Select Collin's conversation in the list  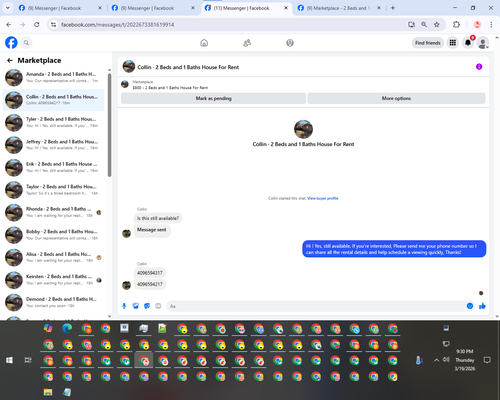pyautogui.click(x=53, y=100)
